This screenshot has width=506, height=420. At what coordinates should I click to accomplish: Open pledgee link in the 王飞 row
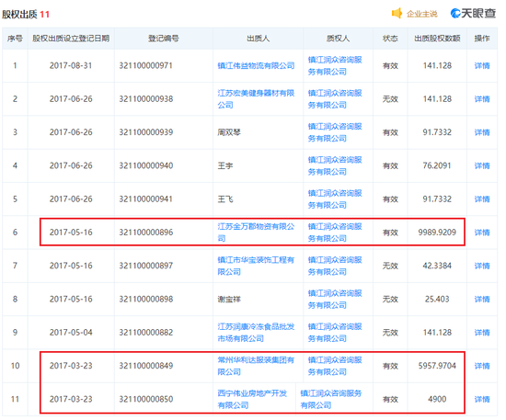[335, 199]
